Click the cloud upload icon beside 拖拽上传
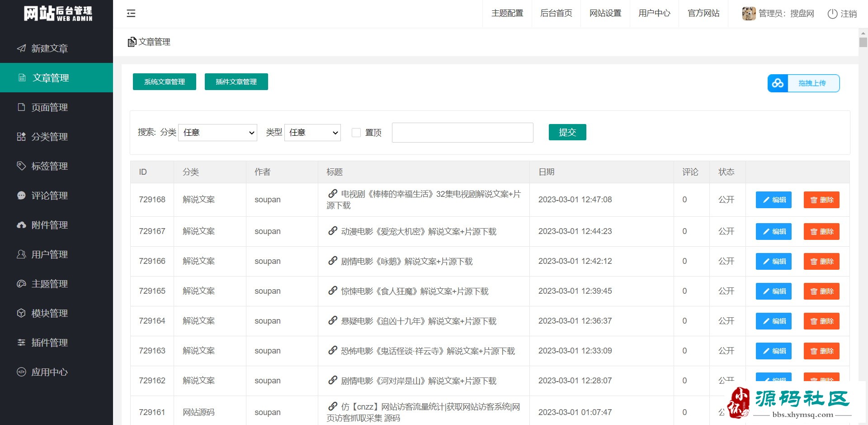 click(778, 83)
